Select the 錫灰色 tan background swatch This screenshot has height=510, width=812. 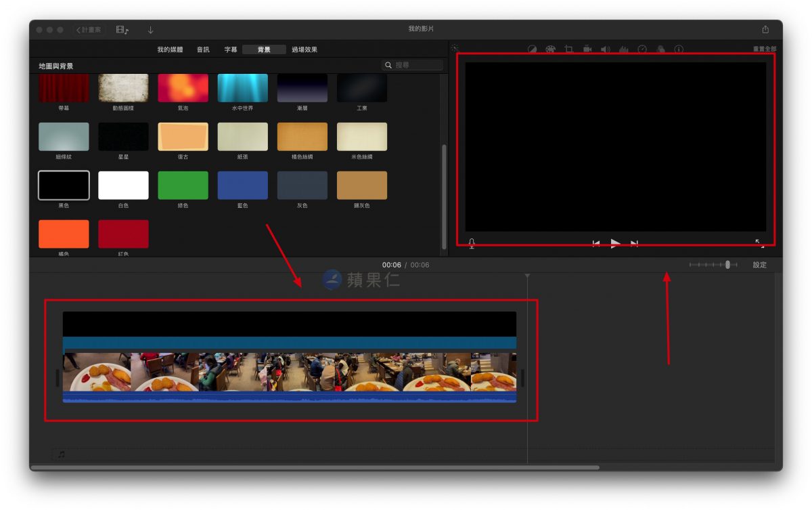[x=362, y=185]
